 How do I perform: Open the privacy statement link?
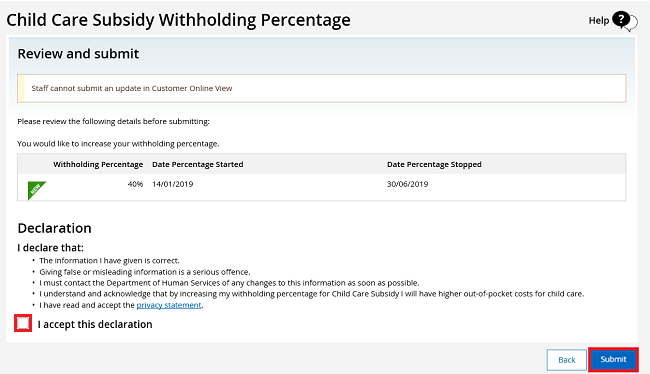[x=169, y=305]
